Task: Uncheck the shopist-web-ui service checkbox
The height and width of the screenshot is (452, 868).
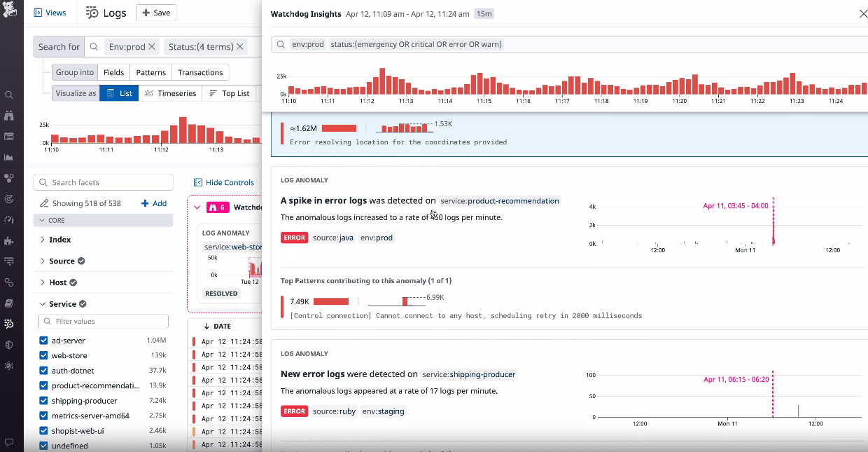Action: [x=43, y=430]
